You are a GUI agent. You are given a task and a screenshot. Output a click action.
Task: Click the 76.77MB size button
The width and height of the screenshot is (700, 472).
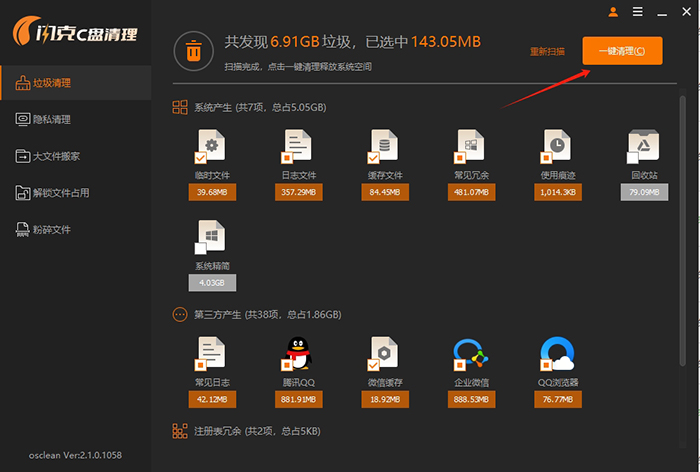pyautogui.click(x=558, y=399)
